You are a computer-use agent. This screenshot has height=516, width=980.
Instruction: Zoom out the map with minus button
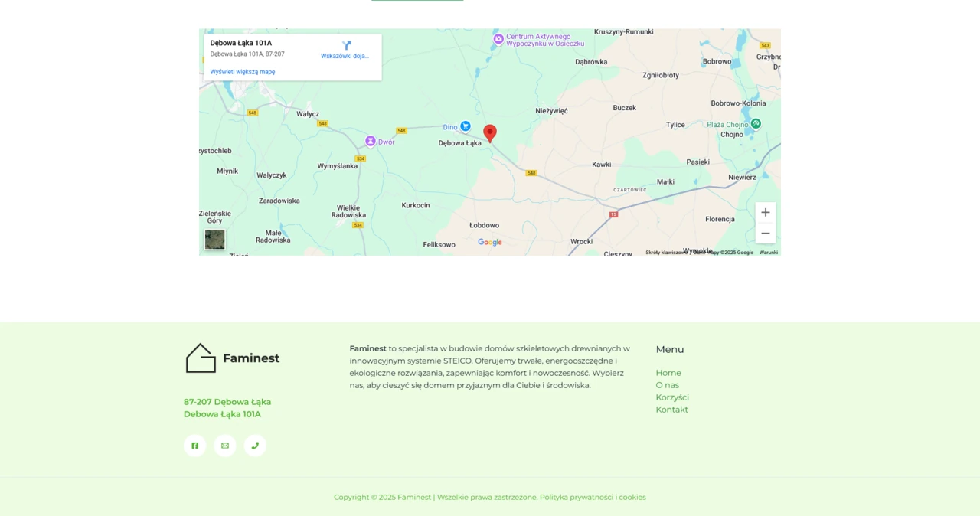pyautogui.click(x=765, y=234)
